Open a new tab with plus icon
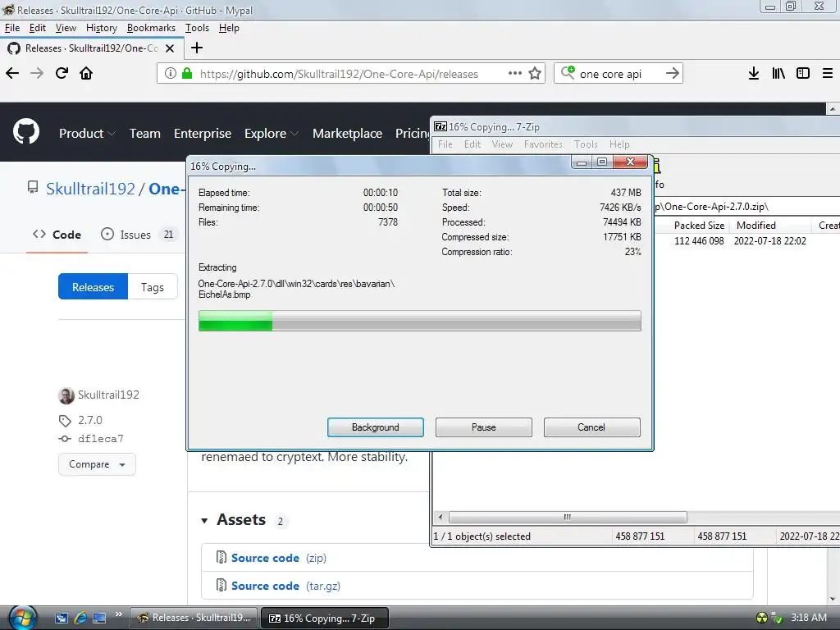 197,48
